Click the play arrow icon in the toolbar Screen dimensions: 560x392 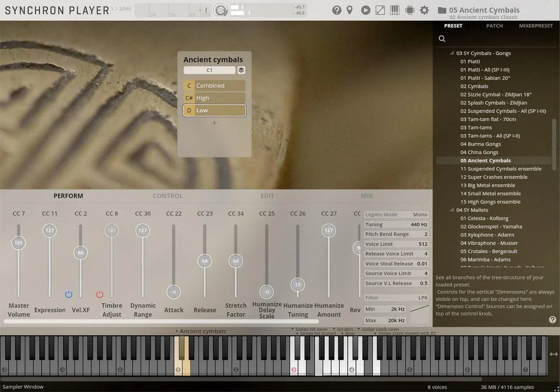pos(365,10)
